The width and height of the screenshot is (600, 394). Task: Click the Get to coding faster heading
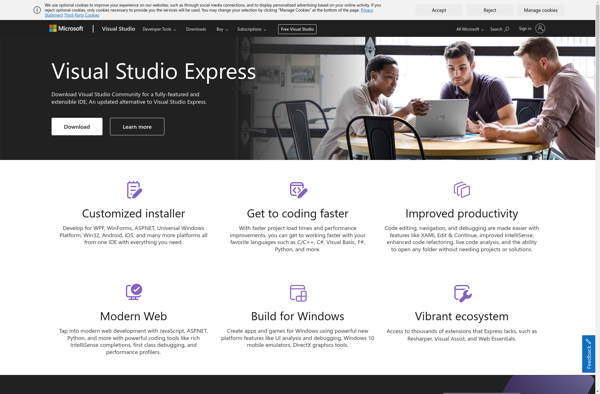pyautogui.click(x=298, y=213)
